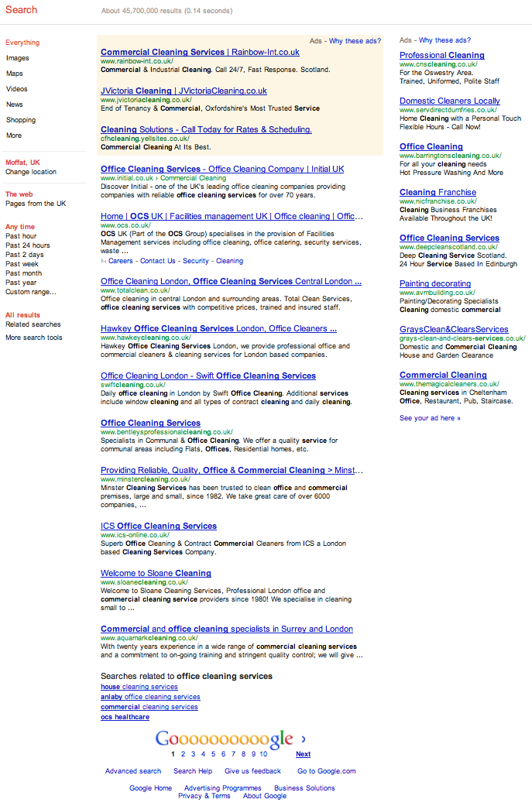Image resolution: width=532 pixels, height=806 pixels.
Task: Open 'Why these ads?' in right column
Action: tap(444, 40)
